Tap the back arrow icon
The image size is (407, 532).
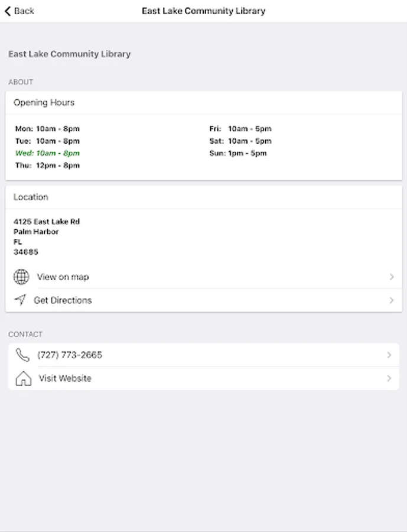(x=8, y=11)
